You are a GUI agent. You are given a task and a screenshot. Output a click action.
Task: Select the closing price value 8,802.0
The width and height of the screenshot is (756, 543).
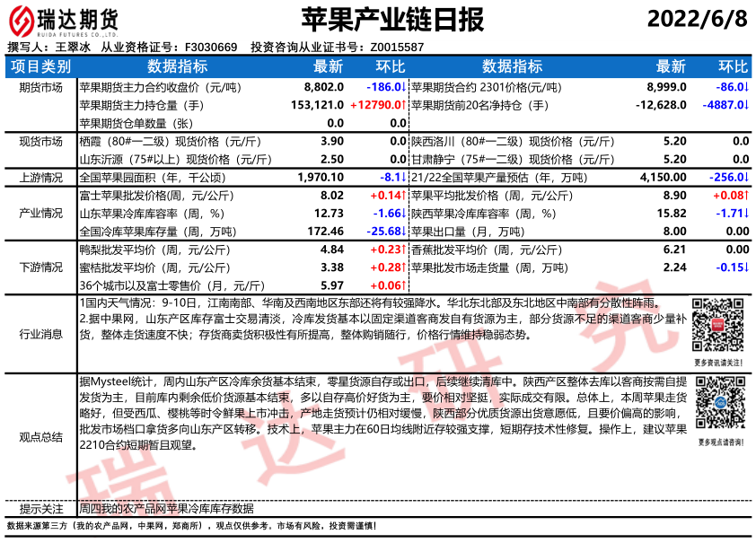tap(324, 88)
